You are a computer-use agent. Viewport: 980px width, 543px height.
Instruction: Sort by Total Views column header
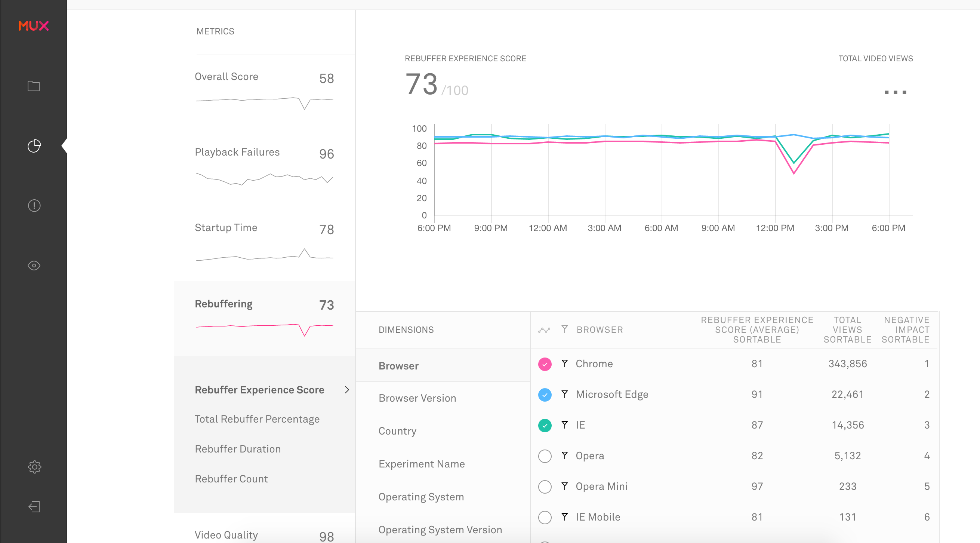point(847,329)
